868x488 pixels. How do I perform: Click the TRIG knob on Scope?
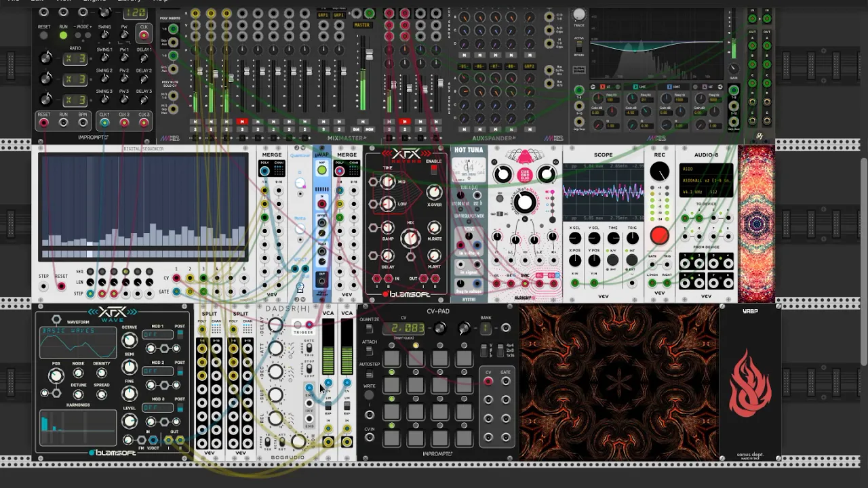633,238
